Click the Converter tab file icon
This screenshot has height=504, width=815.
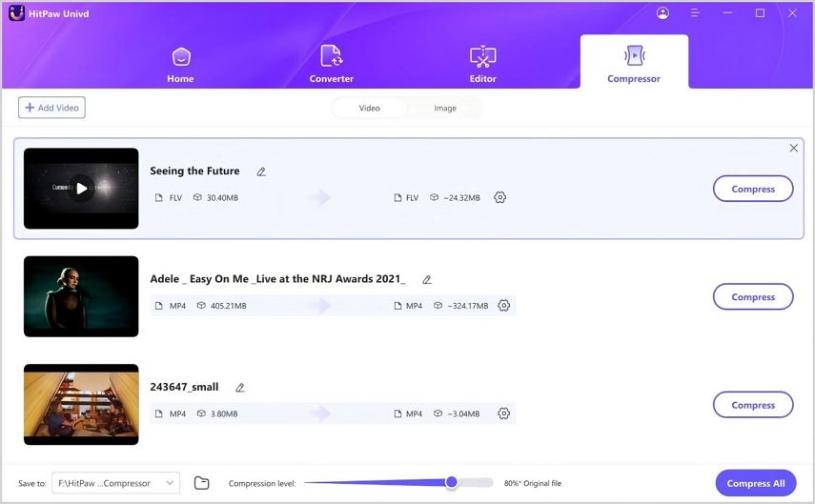click(x=331, y=55)
